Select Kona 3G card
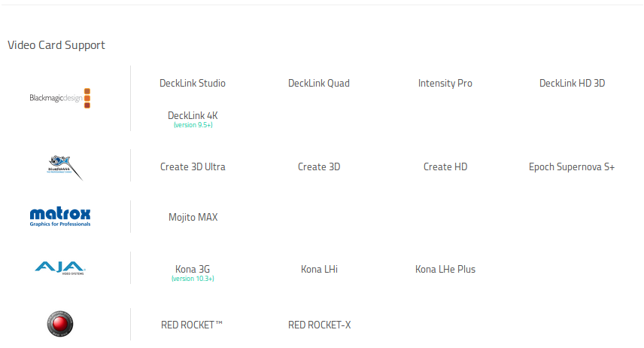 click(193, 269)
